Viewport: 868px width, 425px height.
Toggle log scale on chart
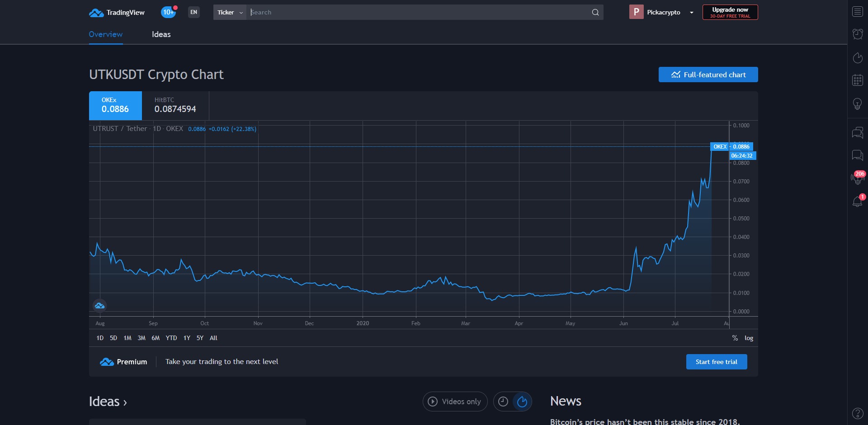coord(749,338)
